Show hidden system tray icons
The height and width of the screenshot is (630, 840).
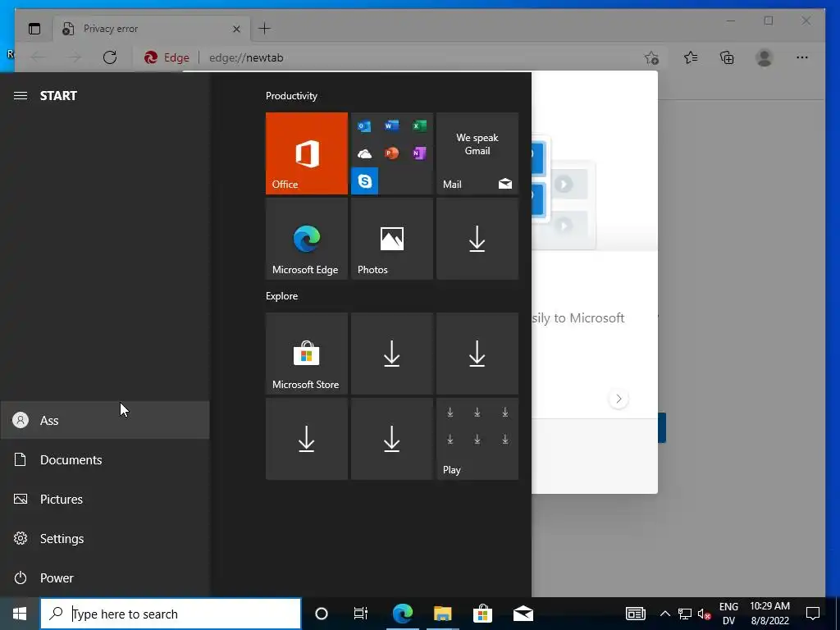[664, 614]
